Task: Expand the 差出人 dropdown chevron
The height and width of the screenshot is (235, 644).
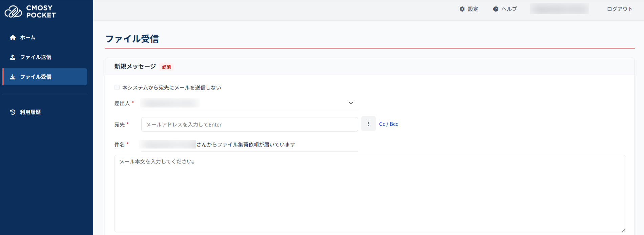Action: point(351,103)
